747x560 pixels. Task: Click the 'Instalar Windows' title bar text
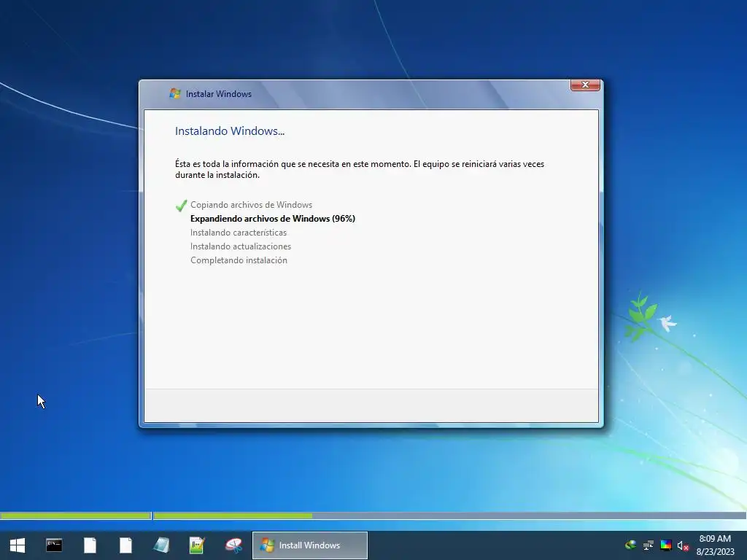[x=219, y=94]
